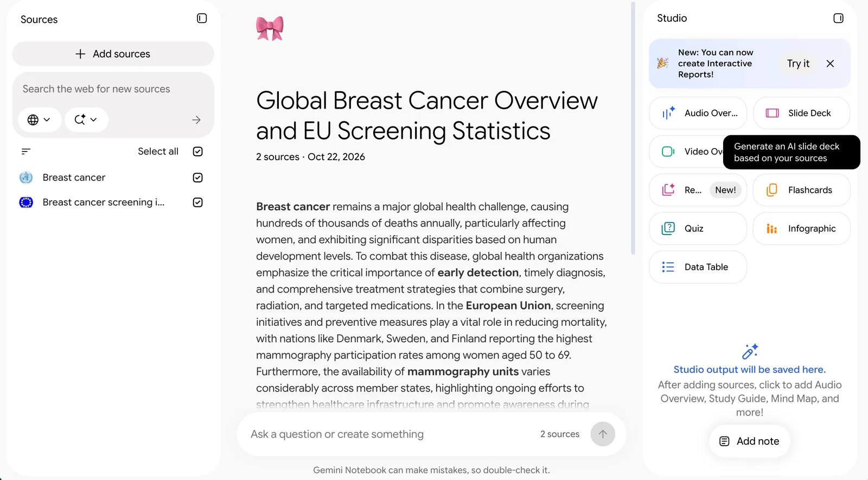Focus the Ask a question input field
The image size is (868, 480).
tap(391, 434)
